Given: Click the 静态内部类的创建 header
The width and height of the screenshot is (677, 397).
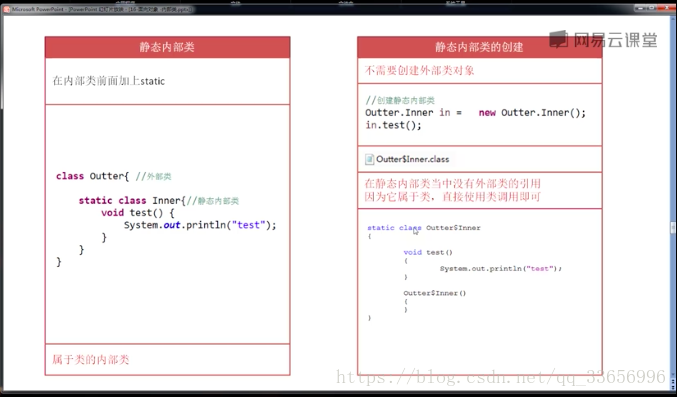Looking at the screenshot, I should (479, 47).
